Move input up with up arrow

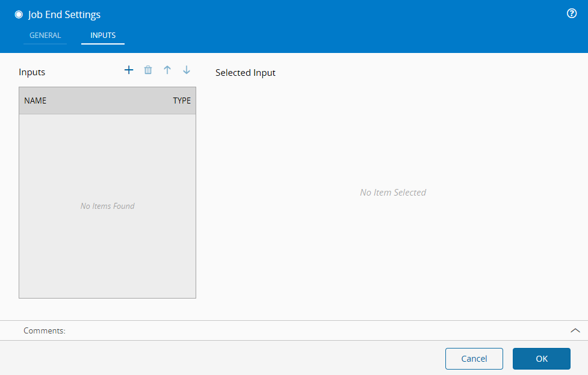click(167, 70)
